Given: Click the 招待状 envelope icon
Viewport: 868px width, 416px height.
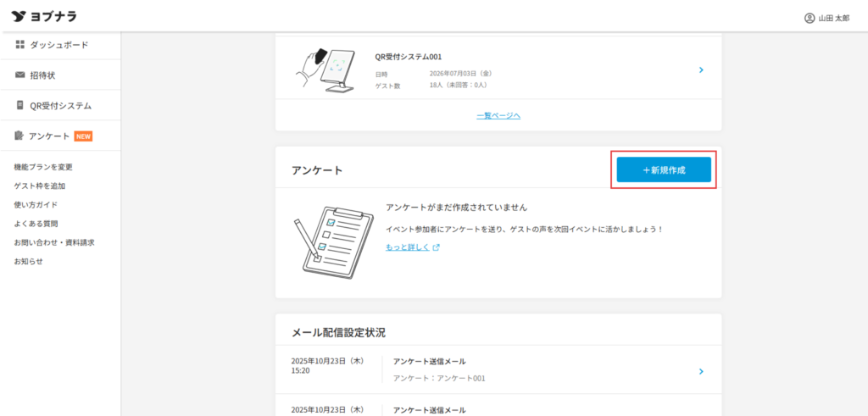Looking at the screenshot, I should (20, 75).
